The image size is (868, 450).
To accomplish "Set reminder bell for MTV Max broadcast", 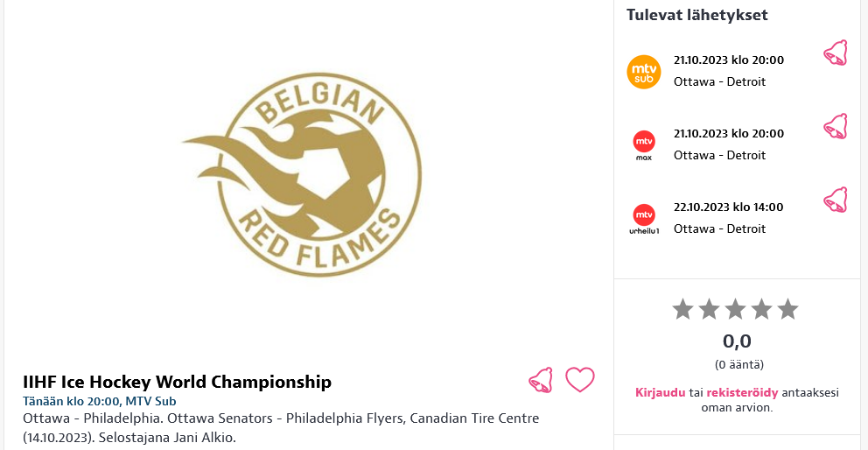I will pos(836,126).
